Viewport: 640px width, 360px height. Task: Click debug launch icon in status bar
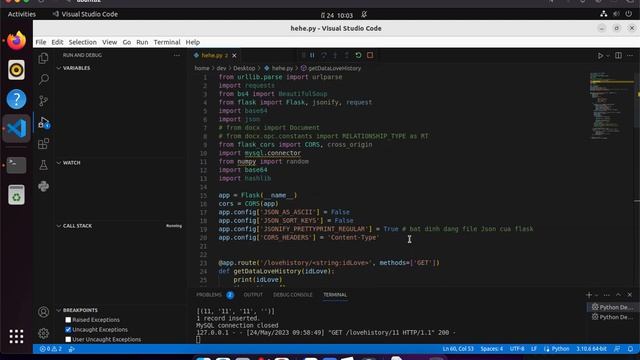click(71, 349)
